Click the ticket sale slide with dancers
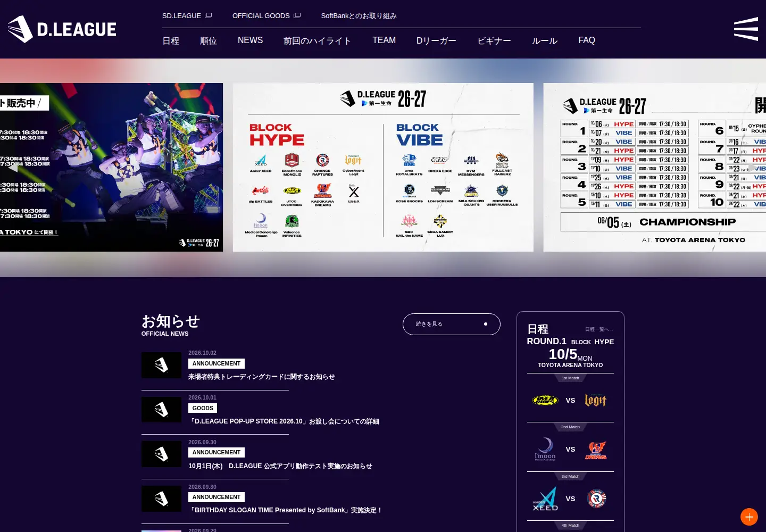Viewport: 766px width, 532px height. point(111,167)
